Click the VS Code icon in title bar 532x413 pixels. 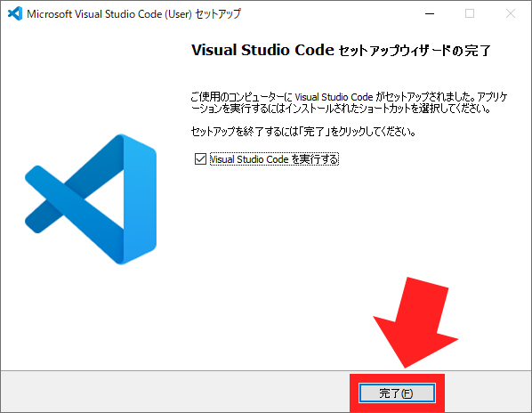click(15, 13)
